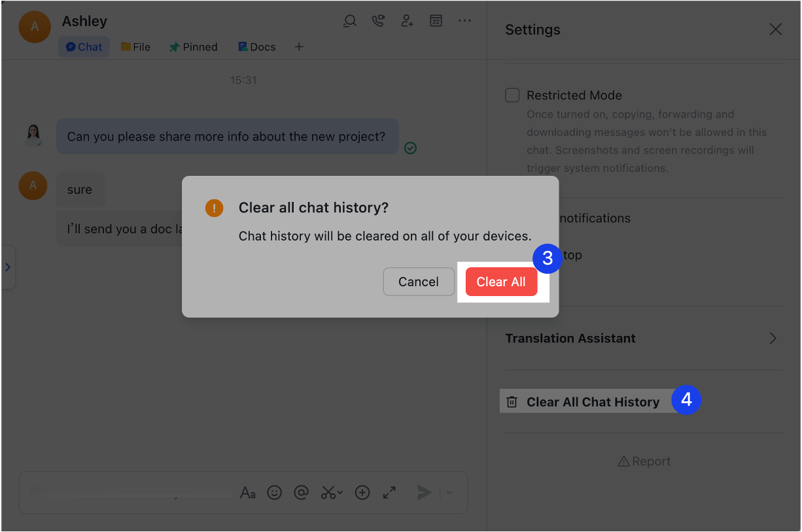Expand the collapsed left sidebar panel
802x532 pixels.
pos(9,267)
